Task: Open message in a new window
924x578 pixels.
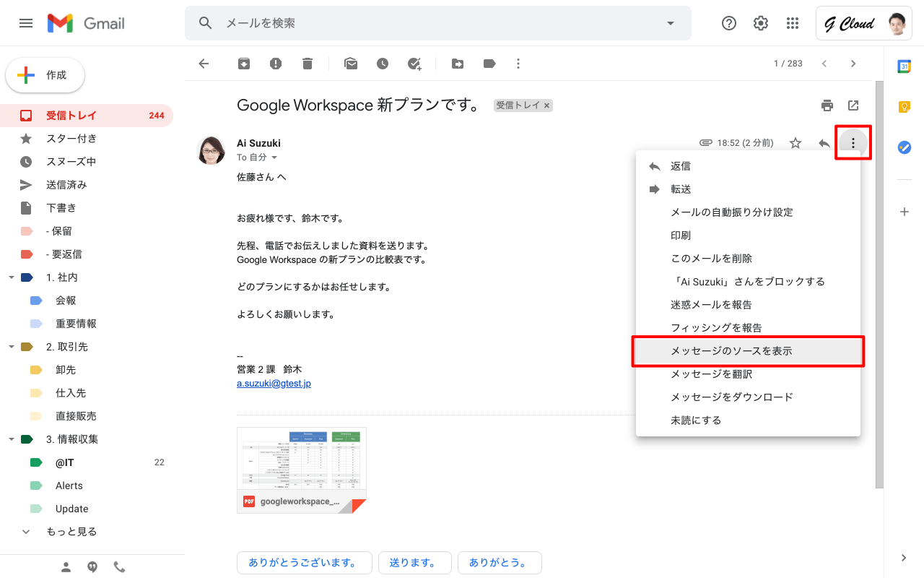Action: [853, 105]
